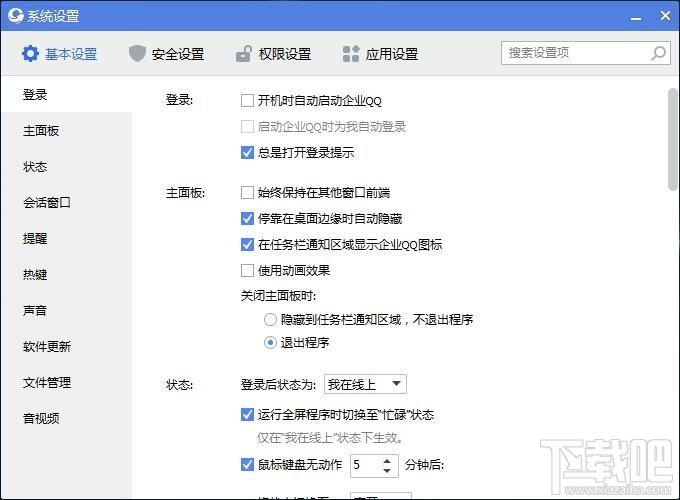This screenshot has height=500, width=680.
Task: Close the 系统设置 window
Action: pos(665,16)
